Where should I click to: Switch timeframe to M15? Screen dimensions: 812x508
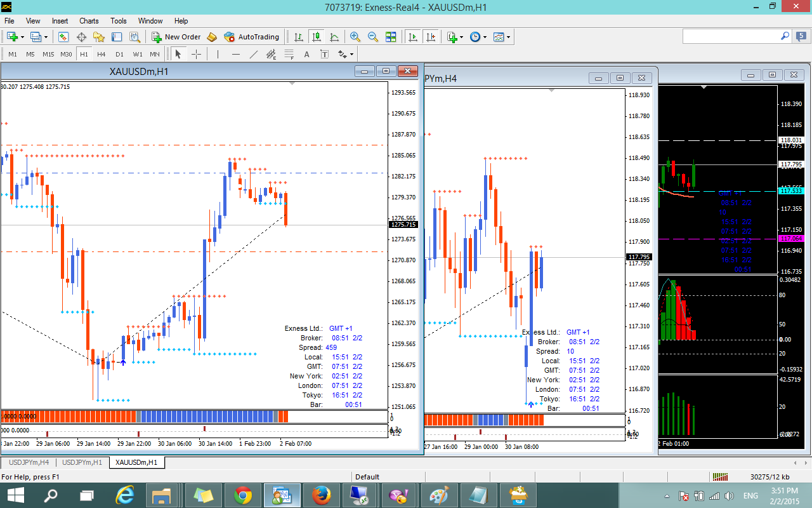[48, 54]
